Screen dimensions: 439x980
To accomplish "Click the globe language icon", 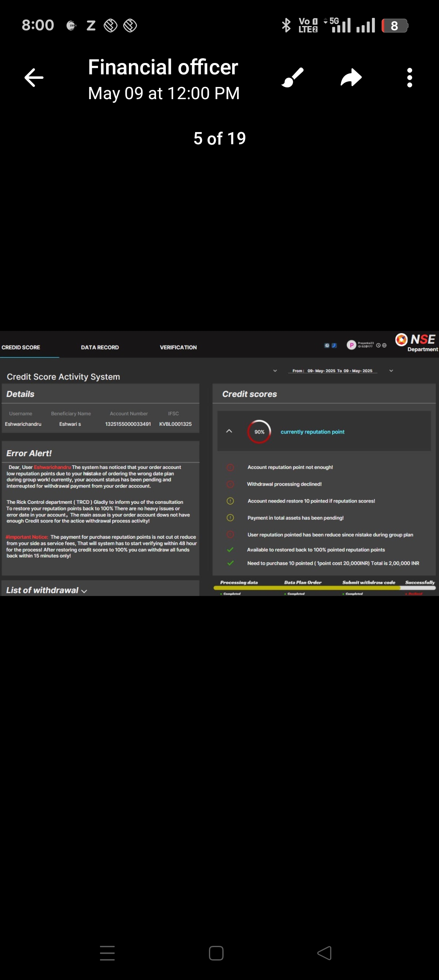I will tap(385, 345).
